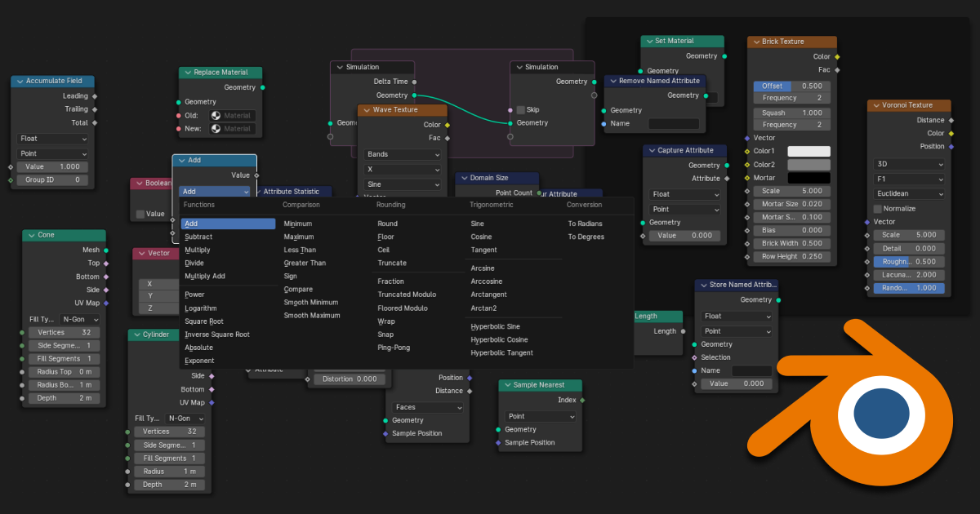Collapse the Sample Nearest node header arrow
Image resolution: width=980 pixels, height=514 pixels.
pyautogui.click(x=506, y=385)
